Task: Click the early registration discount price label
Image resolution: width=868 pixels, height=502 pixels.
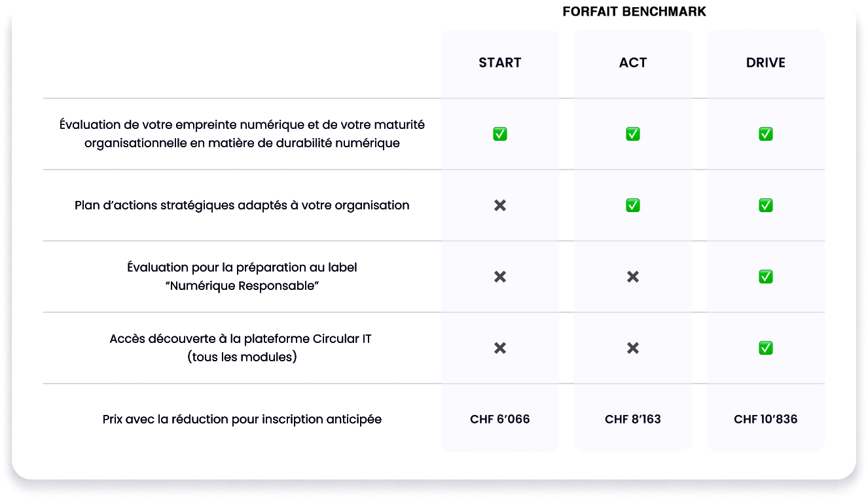Action: (x=242, y=420)
